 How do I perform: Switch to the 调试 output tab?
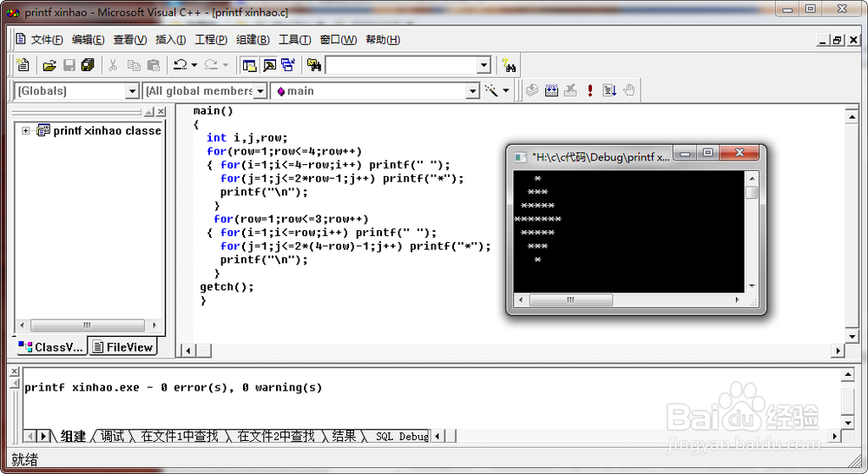(x=113, y=436)
